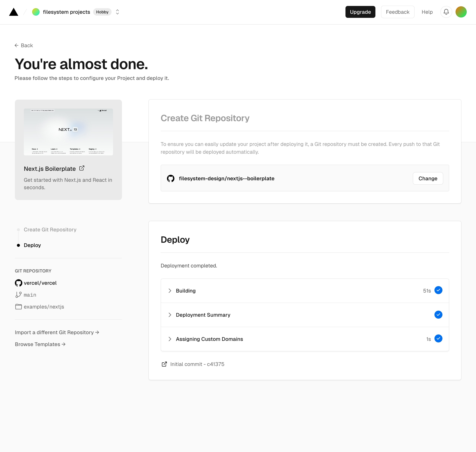476x452 pixels.
Task: Click the main branch name
Action: (30, 295)
